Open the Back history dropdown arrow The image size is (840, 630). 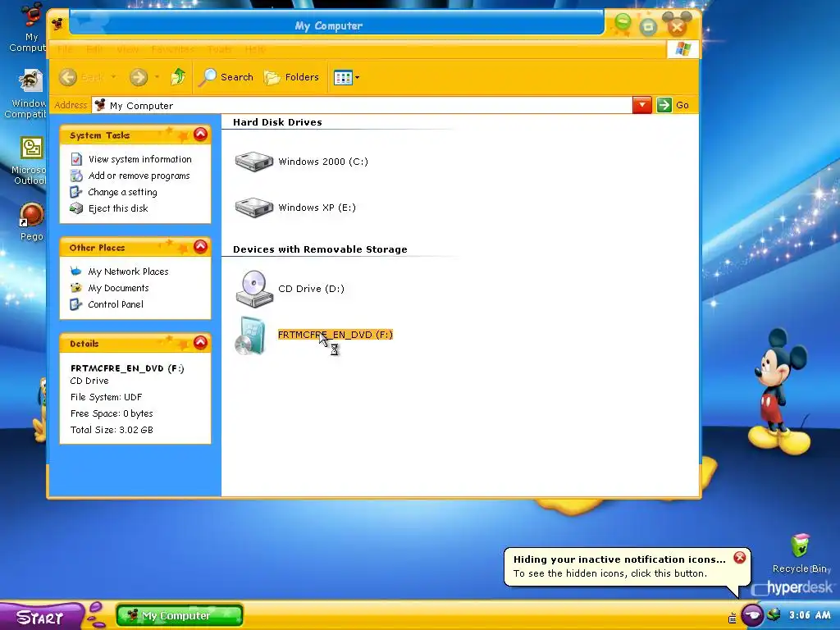(113, 77)
